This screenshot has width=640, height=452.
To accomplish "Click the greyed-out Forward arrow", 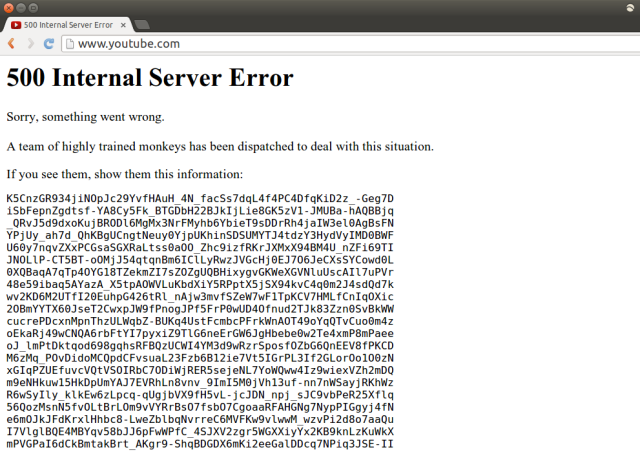I will tap(31, 43).
